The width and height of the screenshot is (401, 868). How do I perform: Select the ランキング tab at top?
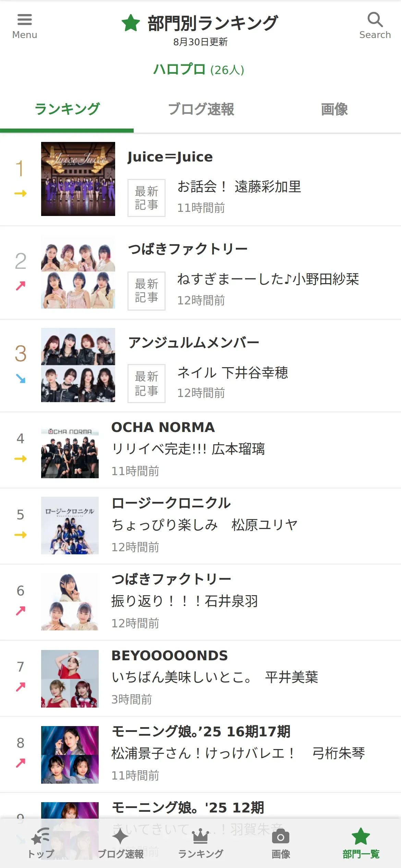point(67,109)
